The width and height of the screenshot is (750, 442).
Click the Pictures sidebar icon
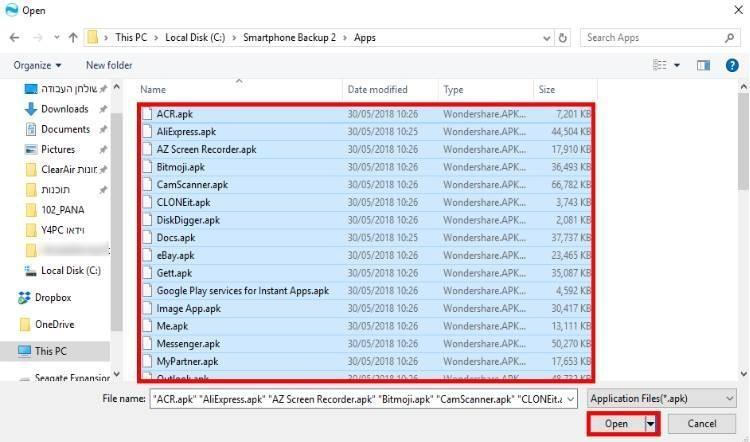(31, 149)
